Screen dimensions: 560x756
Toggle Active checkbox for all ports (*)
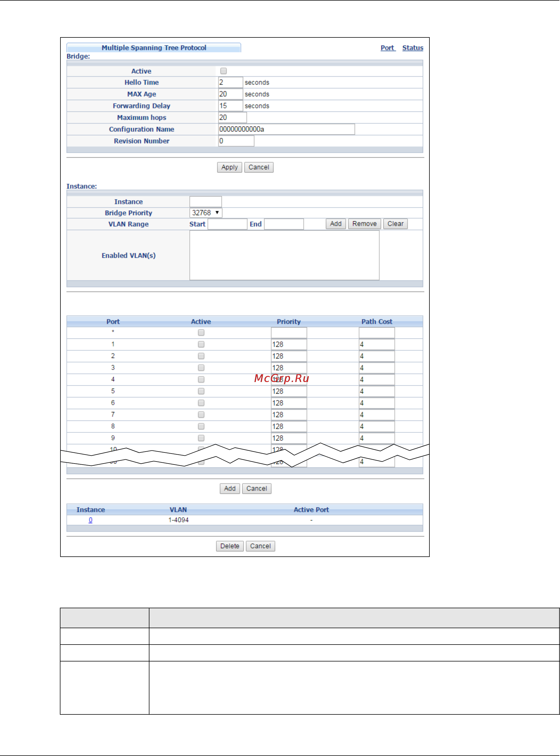click(201, 333)
